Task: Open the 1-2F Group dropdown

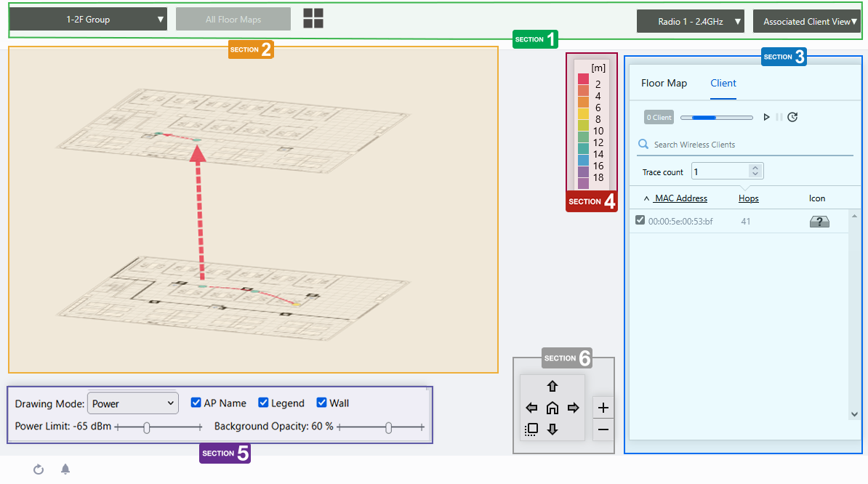Action: [88, 20]
